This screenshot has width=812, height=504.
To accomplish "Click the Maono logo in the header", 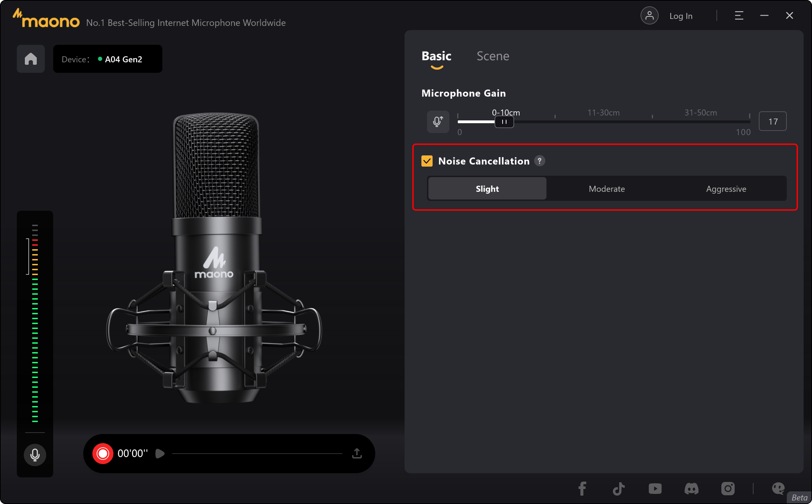I will click(46, 18).
